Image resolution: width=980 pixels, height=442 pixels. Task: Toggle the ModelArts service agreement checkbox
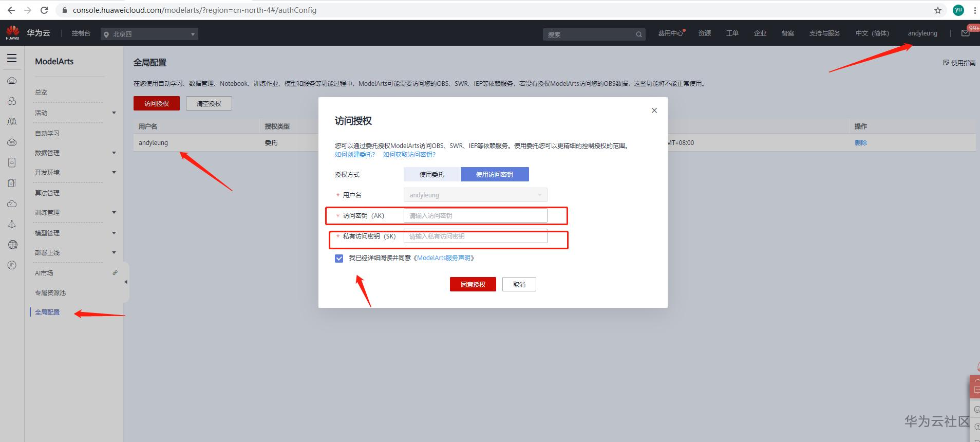pos(339,259)
